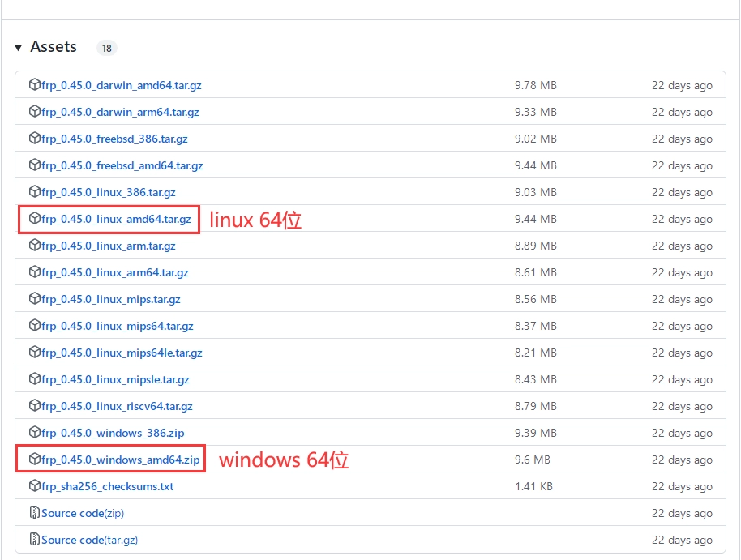Image resolution: width=741 pixels, height=560 pixels.
Task: Click zip file icon beside Source code (tar.gz)
Action: coord(35,539)
